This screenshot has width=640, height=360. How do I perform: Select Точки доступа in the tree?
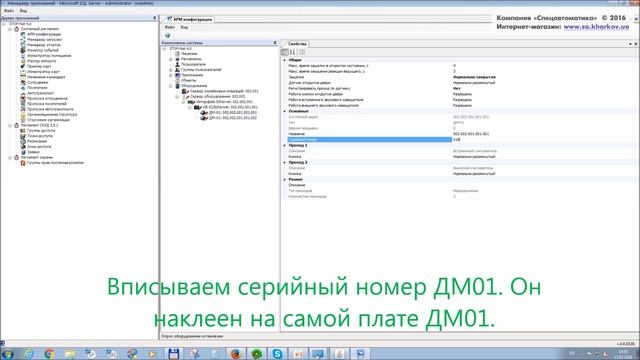click(x=40, y=136)
